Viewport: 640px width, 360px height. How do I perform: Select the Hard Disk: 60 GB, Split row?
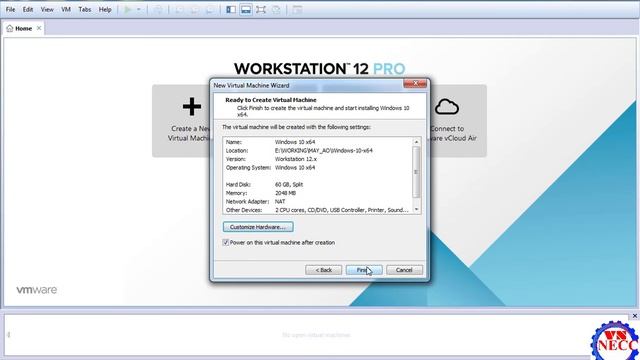pos(318,184)
